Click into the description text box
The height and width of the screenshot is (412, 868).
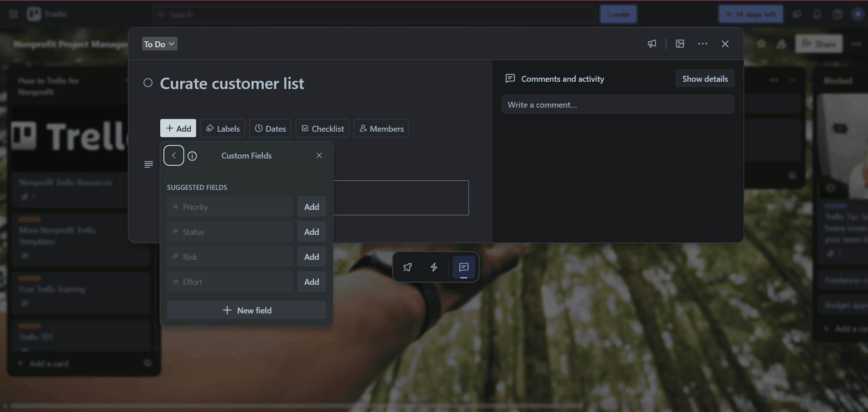(x=401, y=198)
